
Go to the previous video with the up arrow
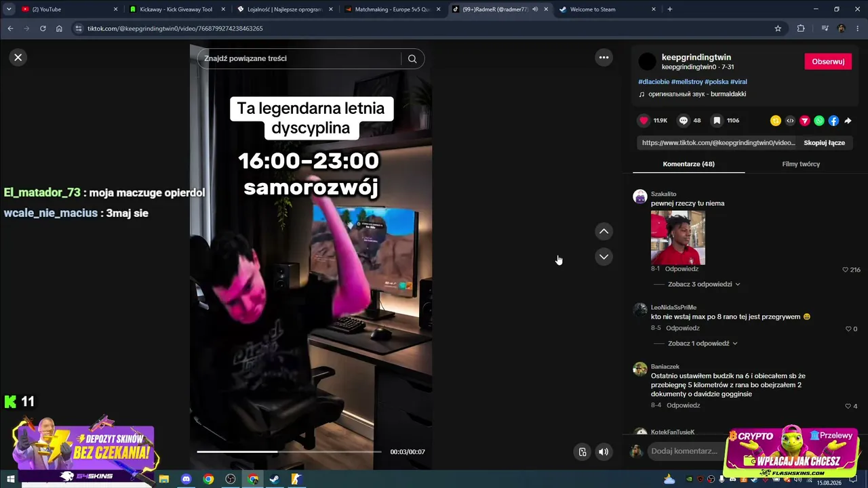pyautogui.click(x=604, y=231)
